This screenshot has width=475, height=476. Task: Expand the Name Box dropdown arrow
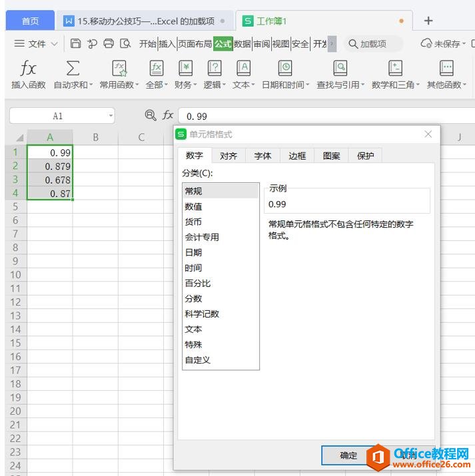pyautogui.click(x=111, y=116)
